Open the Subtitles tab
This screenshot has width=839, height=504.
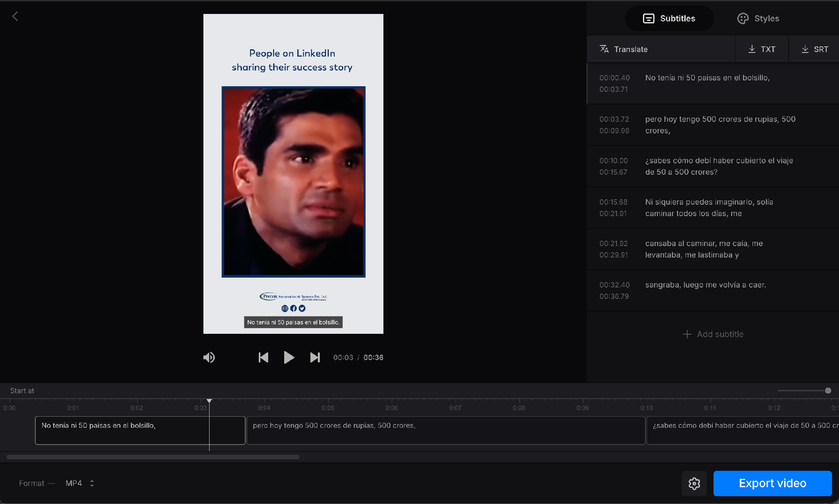[x=669, y=18]
